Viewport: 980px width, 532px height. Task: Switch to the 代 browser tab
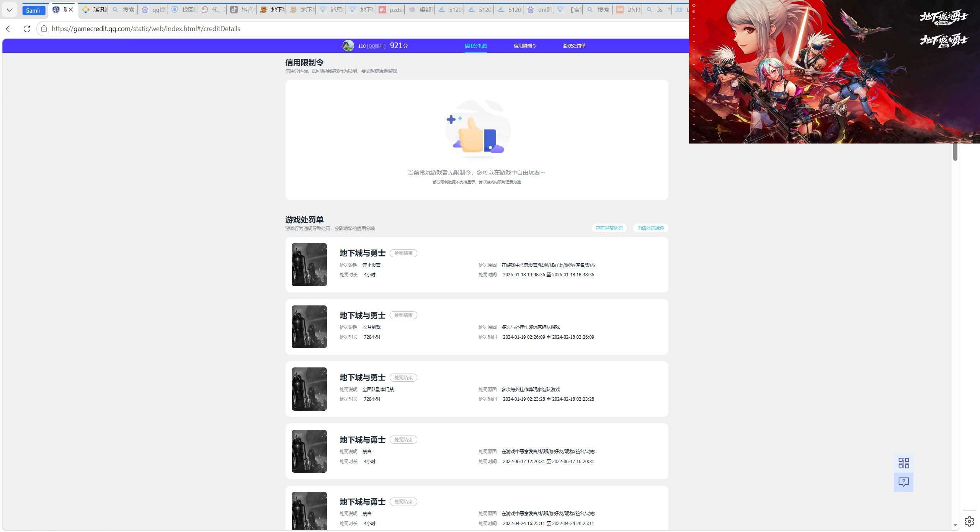213,10
